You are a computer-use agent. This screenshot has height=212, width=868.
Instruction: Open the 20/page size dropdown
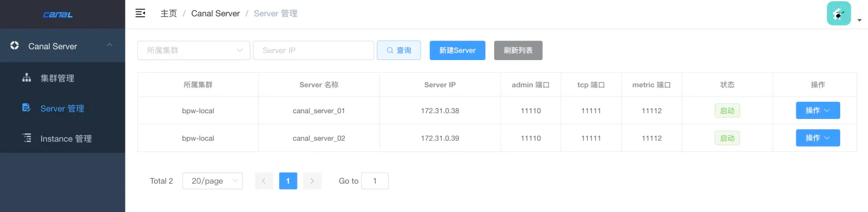tap(212, 181)
